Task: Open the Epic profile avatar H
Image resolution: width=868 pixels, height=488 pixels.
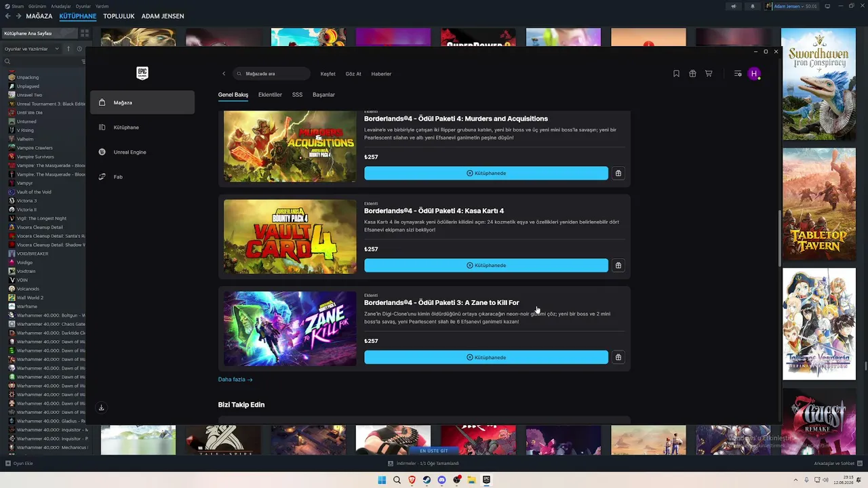Action: pos(754,74)
